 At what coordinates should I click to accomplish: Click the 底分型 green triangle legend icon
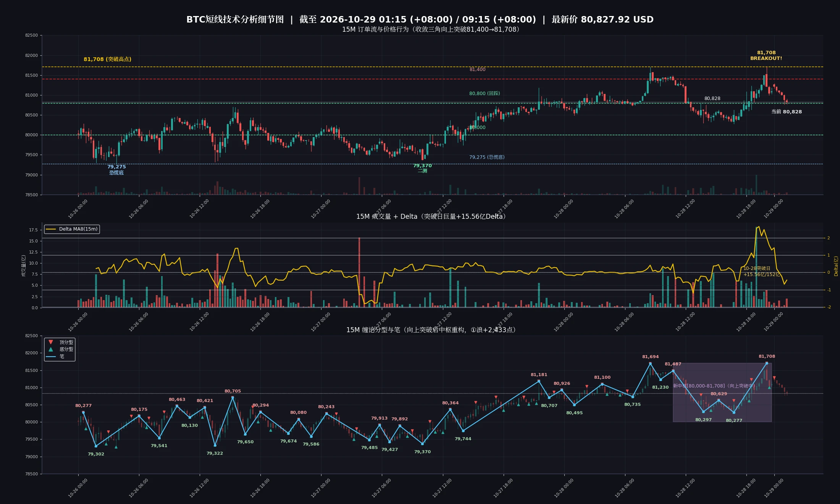[51, 349]
